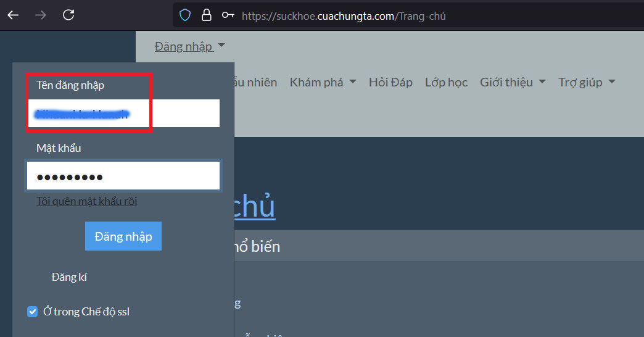This screenshot has width=644, height=337.
Task: Open the Trợ giúp dropdown
Action: [586, 82]
